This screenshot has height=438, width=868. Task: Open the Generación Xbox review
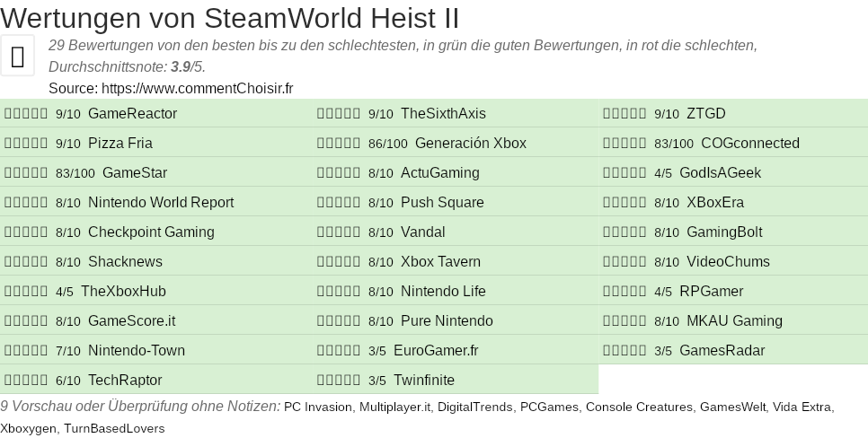(470, 144)
